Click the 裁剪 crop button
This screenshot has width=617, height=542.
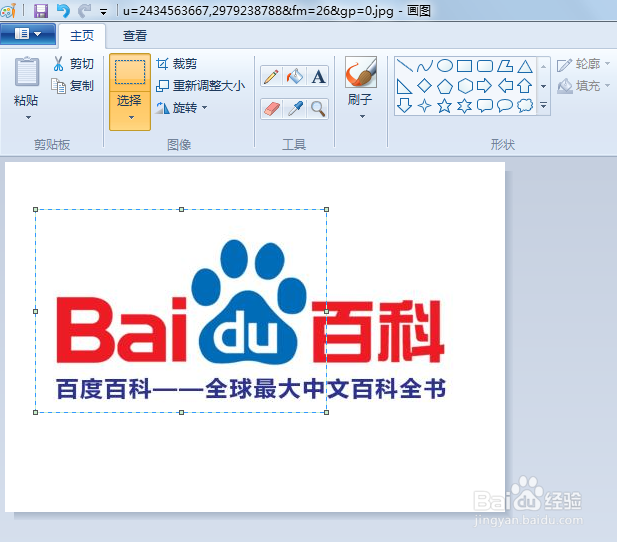177,64
